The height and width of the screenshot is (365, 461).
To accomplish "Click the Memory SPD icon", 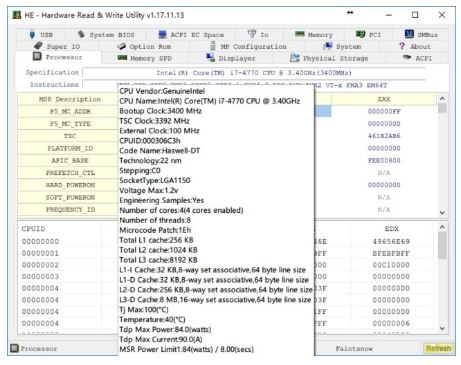I will coord(122,58).
